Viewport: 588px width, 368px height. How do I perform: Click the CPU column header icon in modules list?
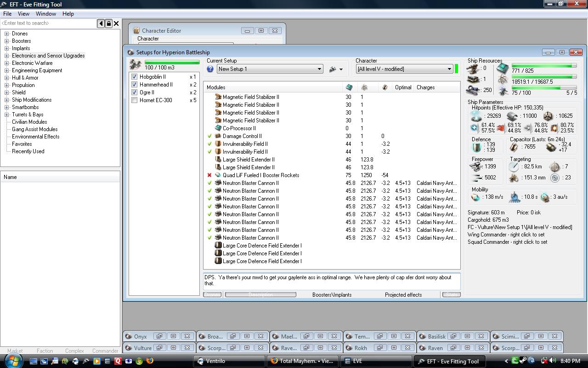349,87
